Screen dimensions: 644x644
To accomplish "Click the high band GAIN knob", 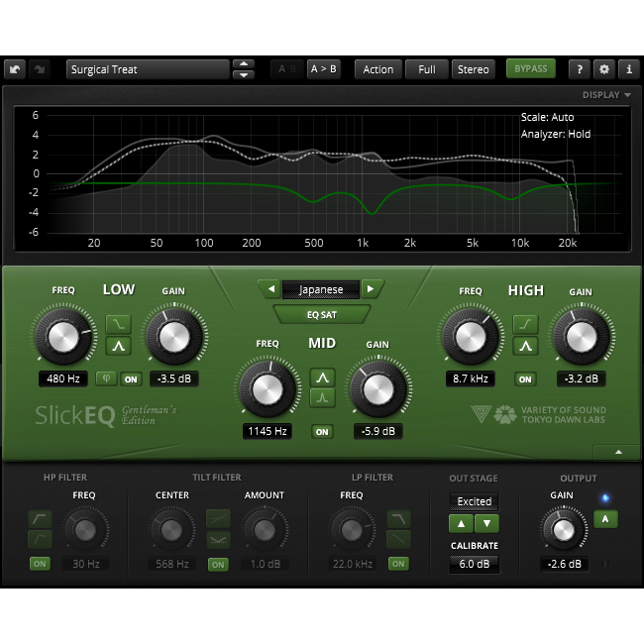I will [582, 337].
